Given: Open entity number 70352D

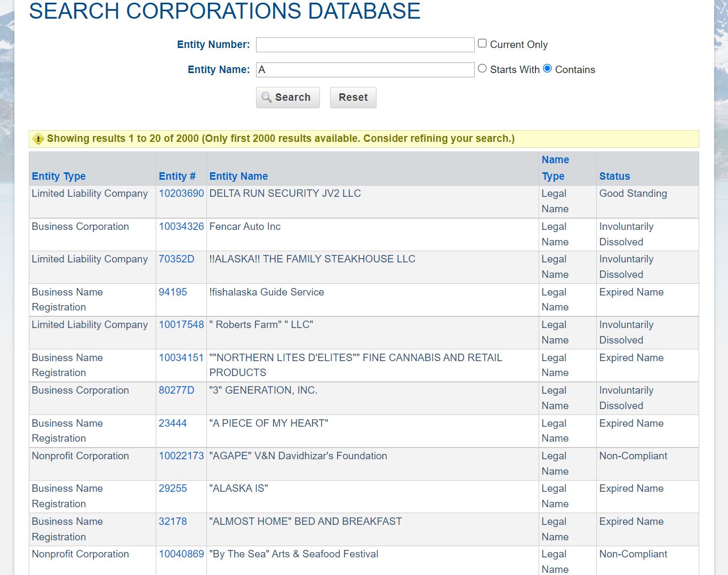Looking at the screenshot, I should click(x=177, y=259).
